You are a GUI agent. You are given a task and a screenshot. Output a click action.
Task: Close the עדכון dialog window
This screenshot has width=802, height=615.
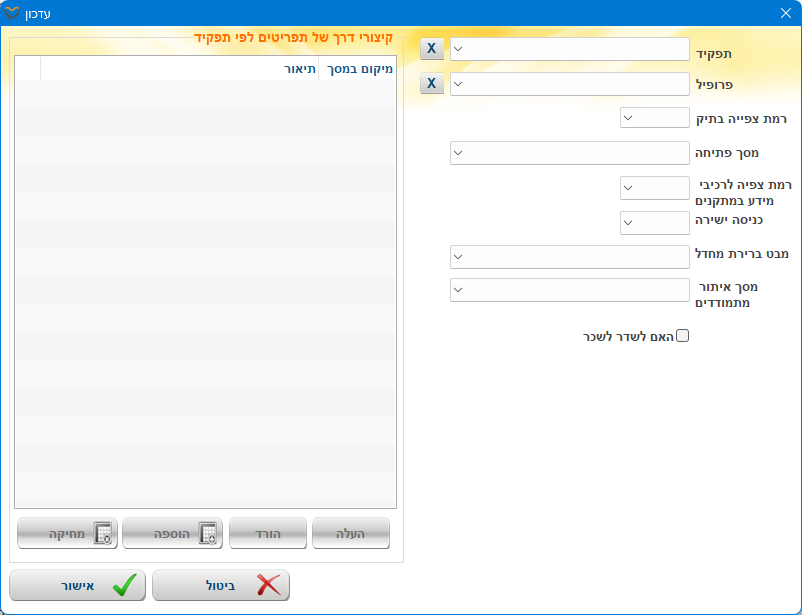pyautogui.click(x=786, y=13)
